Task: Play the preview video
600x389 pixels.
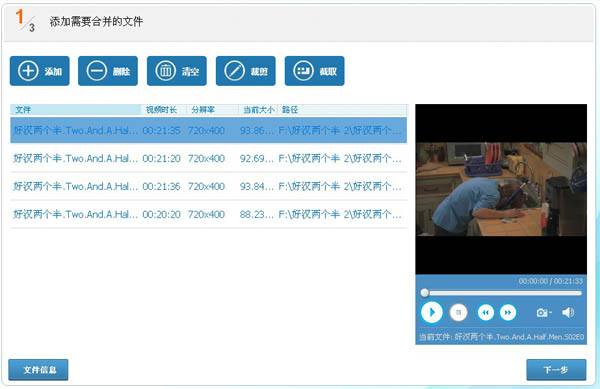Action: point(432,313)
